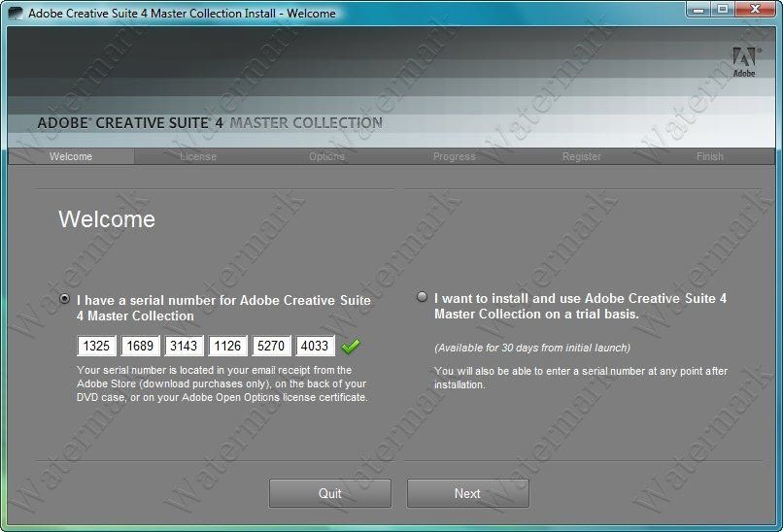Click the serial field containing 3143
This screenshot has height=532, width=783.
[x=185, y=346]
